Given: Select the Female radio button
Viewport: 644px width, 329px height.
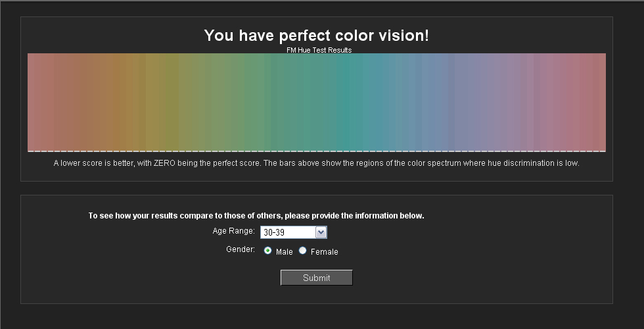Looking at the screenshot, I should (303, 251).
